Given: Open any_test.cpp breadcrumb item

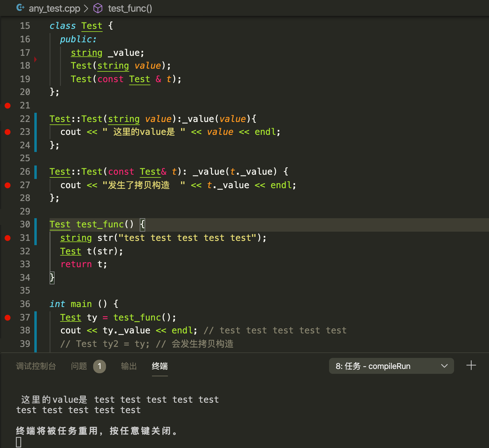Looking at the screenshot, I should coord(55,9).
